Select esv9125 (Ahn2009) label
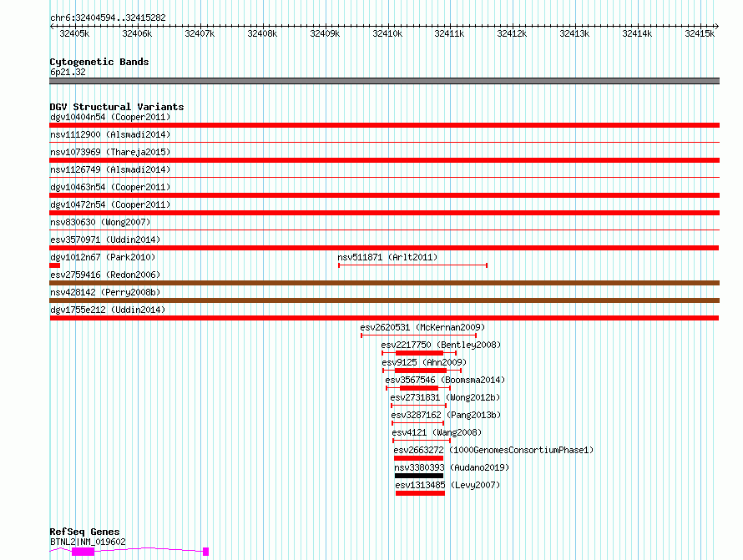This screenshot has height=560, width=743. tap(424, 362)
